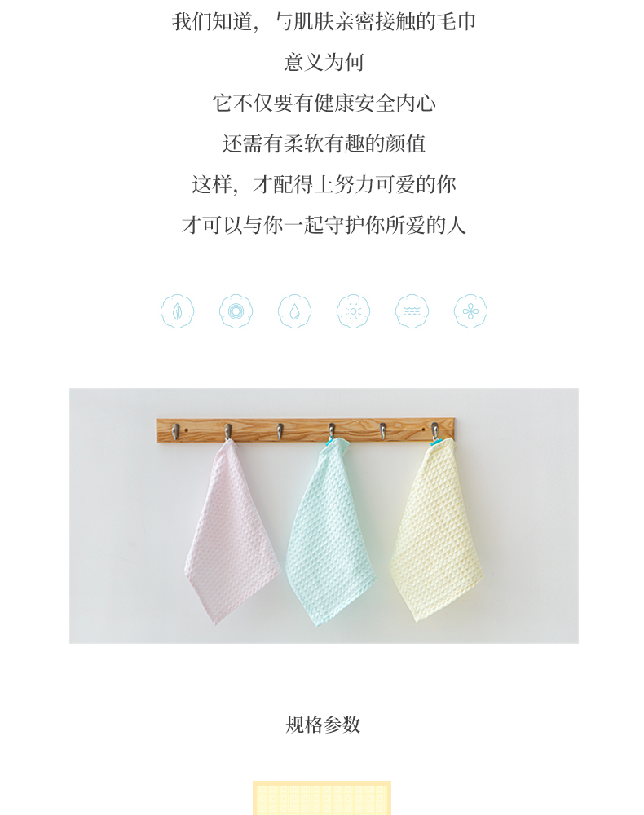Click the line 我们知道，与肌肤亲密接触的毛巾
The width and height of the screenshot is (644, 815).
(x=324, y=22)
